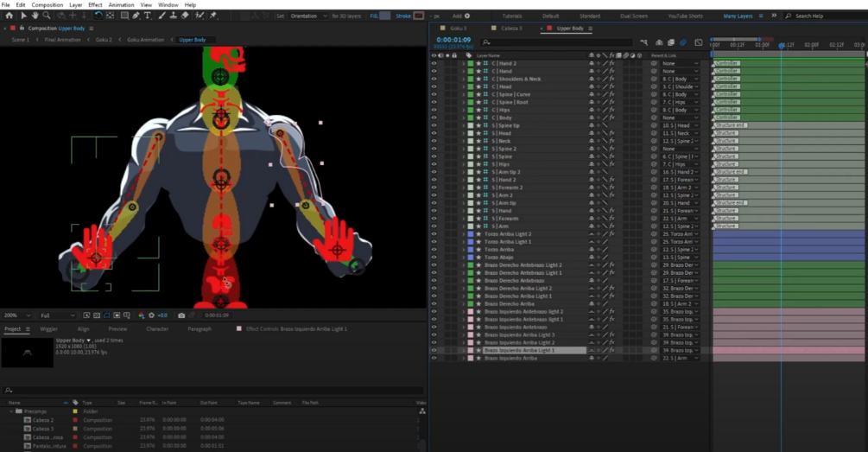Click the composition mini-flowchart icon in timeline

pyautogui.click(x=643, y=42)
